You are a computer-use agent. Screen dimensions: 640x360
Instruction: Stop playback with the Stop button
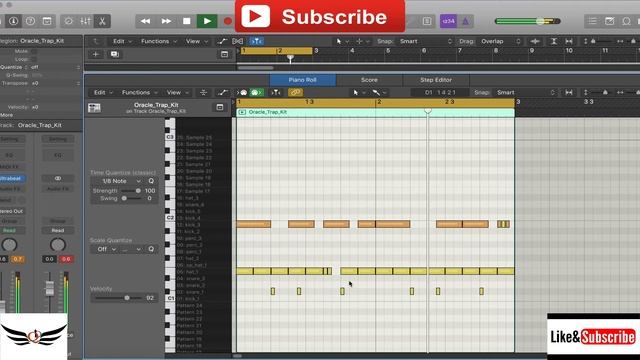pos(187,21)
